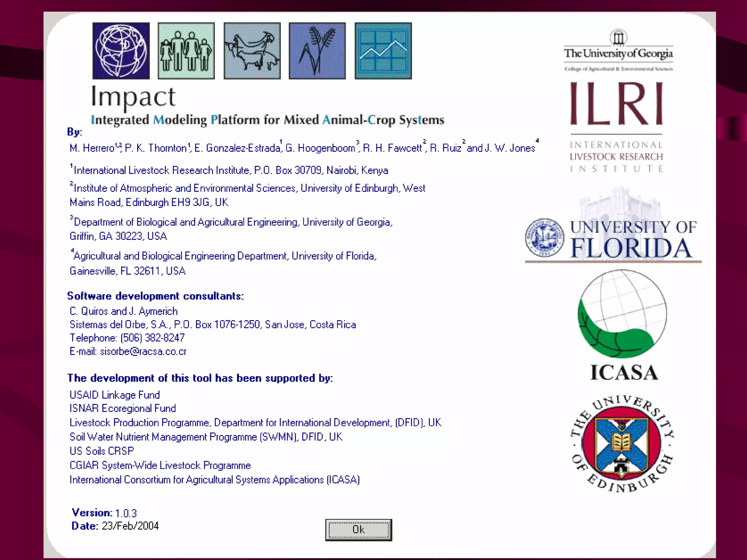Click the chart graph icon
Image resolution: width=747 pixels, height=560 pixels.
[383, 51]
